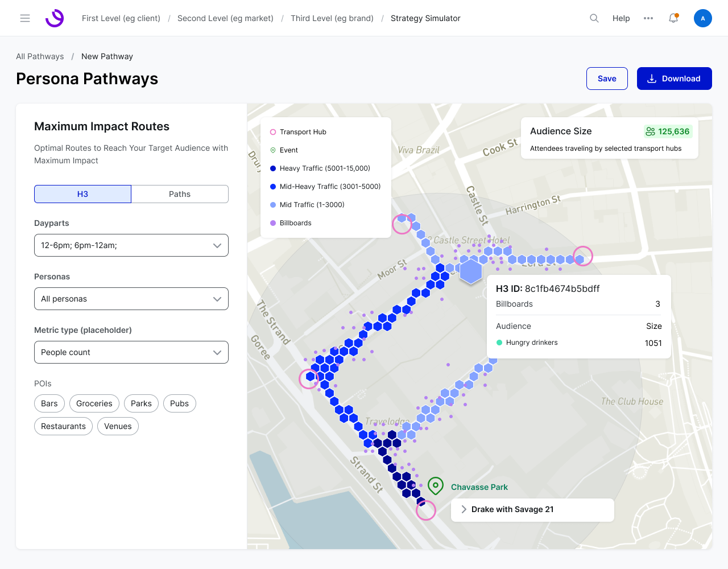The height and width of the screenshot is (569, 728).
Task: Toggle the Venues POI chip
Action: (x=118, y=426)
